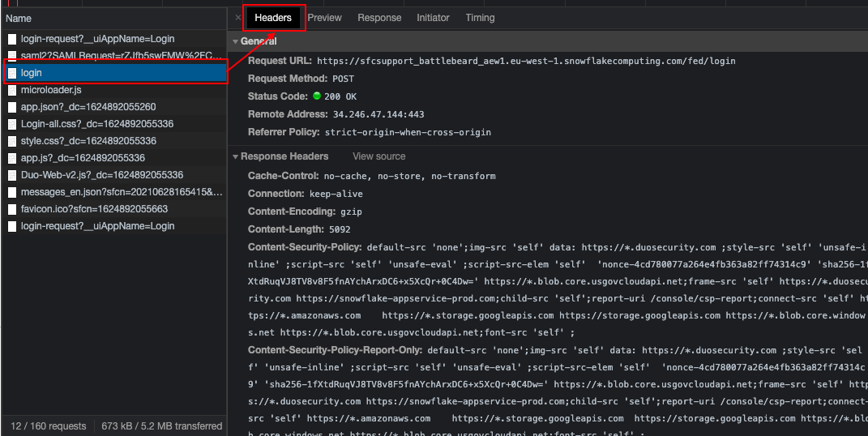Switch to the Preview tab
The height and width of the screenshot is (436, 868).
(324, 18)
